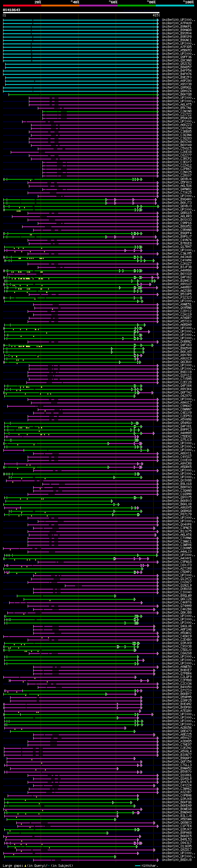Select hit UniRef100_O94317
This screenshot has width=197, height=868.
pos(177,843)
